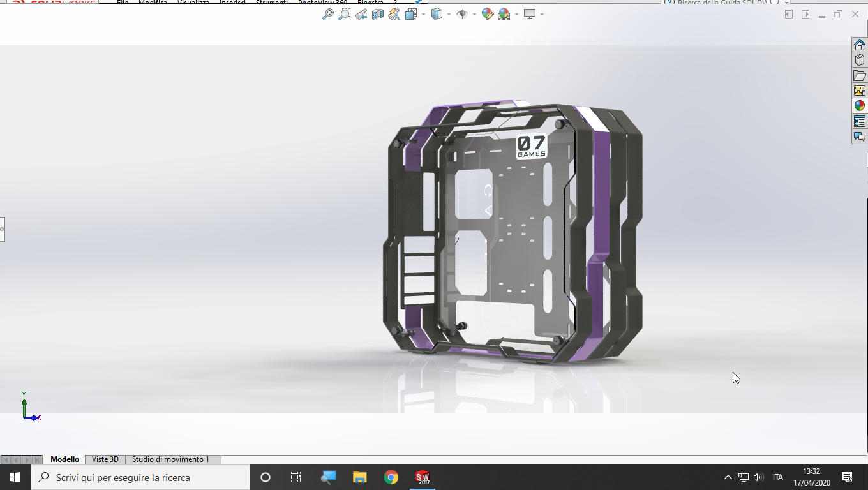The height and width of the screenshot is (490, 868).
Task: Open the Strumenti menu
Action: 271,3
